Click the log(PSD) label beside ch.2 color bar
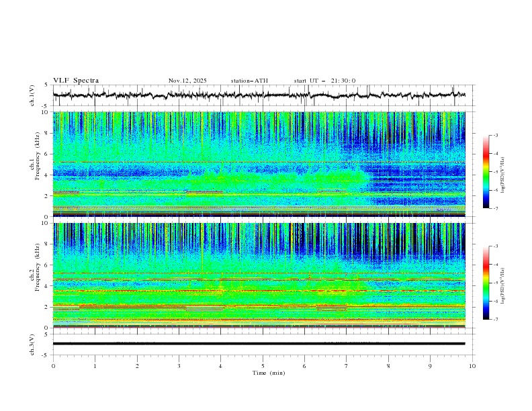 click(503, 285)
